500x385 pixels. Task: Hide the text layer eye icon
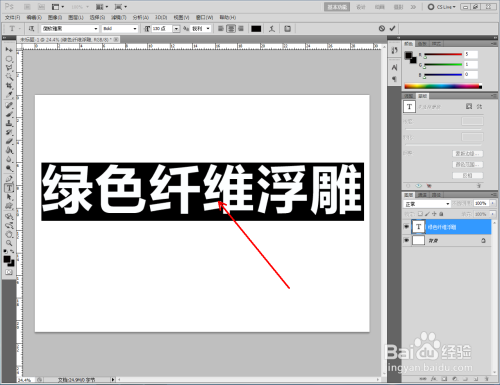406,227
